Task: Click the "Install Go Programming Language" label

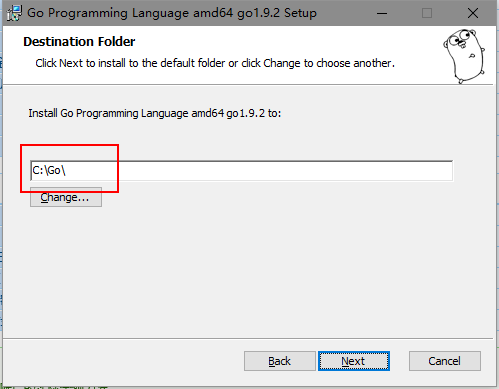Action: point(155,113)
